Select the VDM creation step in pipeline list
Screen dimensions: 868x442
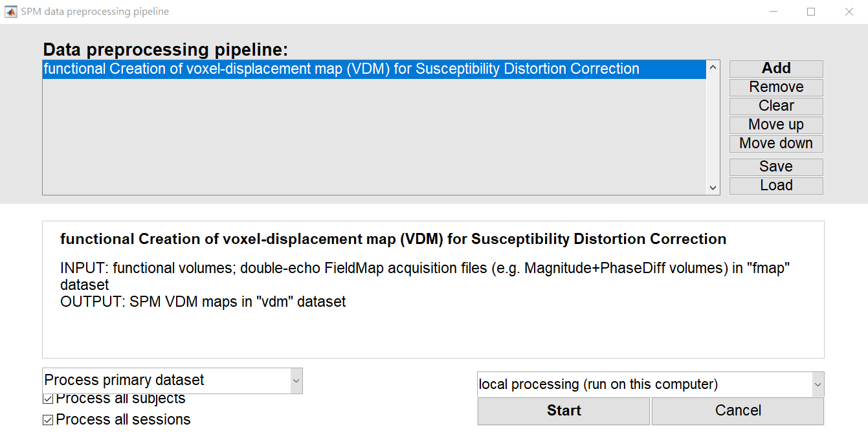pos(341,69)
